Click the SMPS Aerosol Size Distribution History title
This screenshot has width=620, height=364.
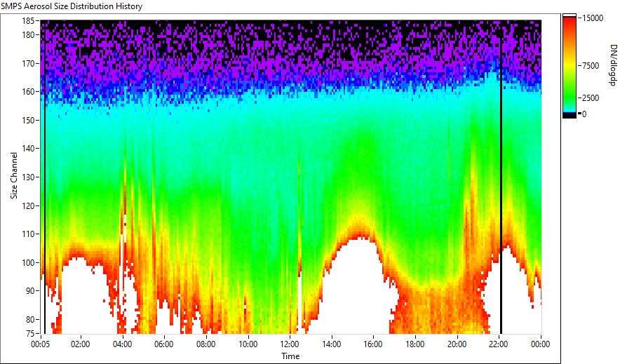click(x=72, y=6)
